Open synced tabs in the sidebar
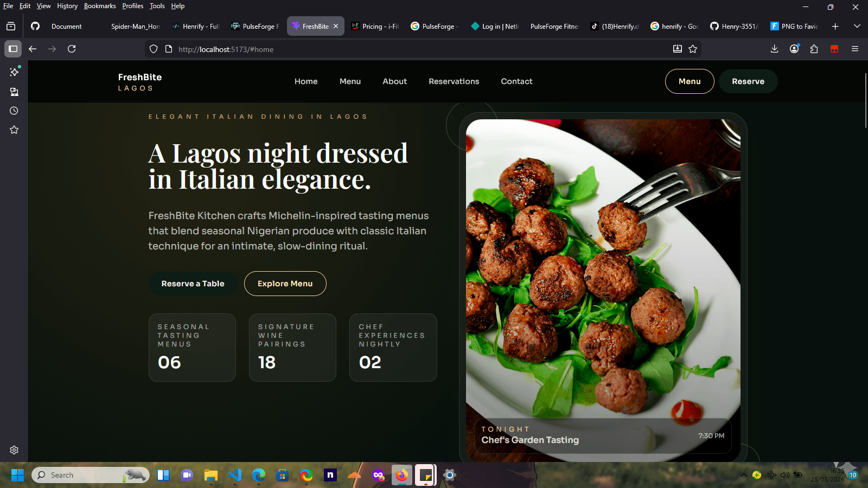 [14, 92]
